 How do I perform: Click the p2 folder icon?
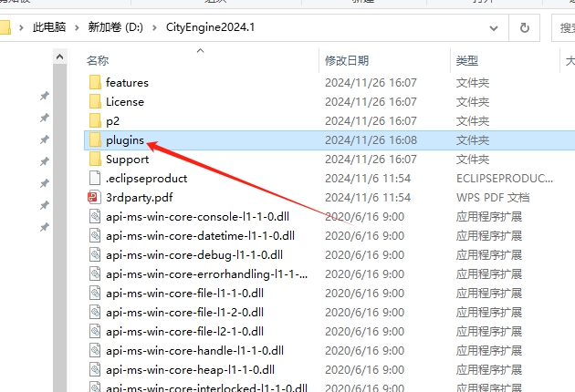95,120
